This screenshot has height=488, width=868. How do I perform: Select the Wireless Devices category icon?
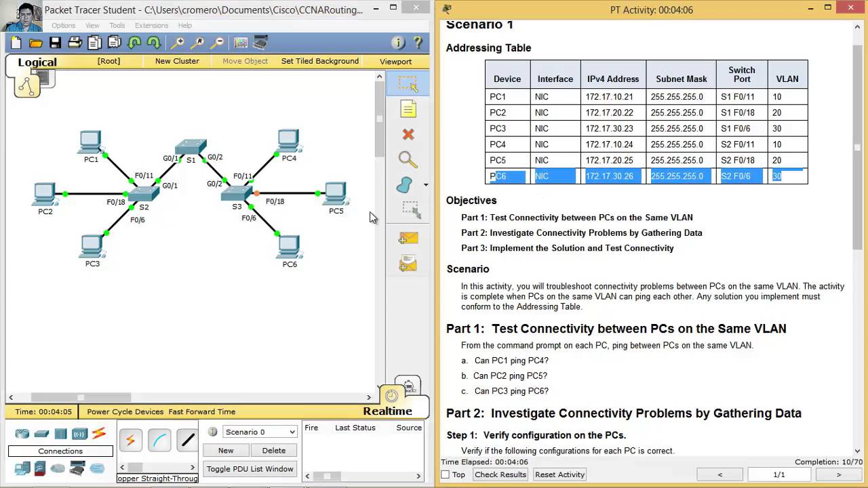79,434
